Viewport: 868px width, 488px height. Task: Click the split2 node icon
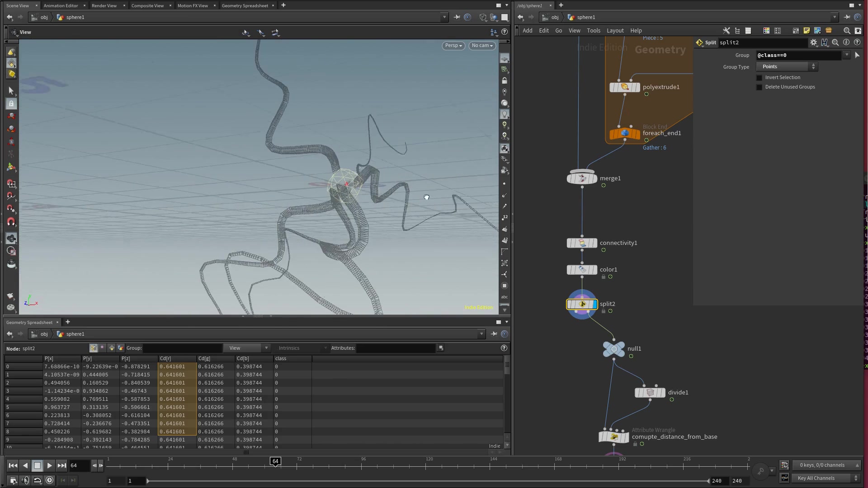click(582, 304)
